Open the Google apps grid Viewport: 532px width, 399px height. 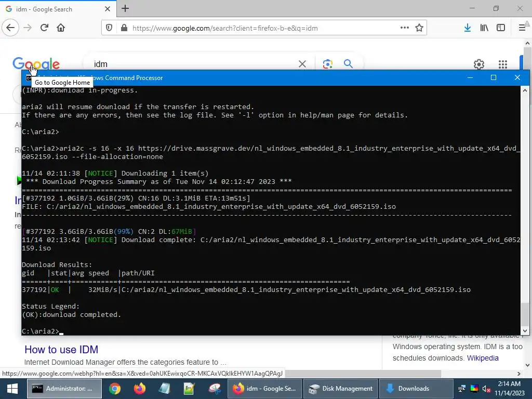coord(503,64)
